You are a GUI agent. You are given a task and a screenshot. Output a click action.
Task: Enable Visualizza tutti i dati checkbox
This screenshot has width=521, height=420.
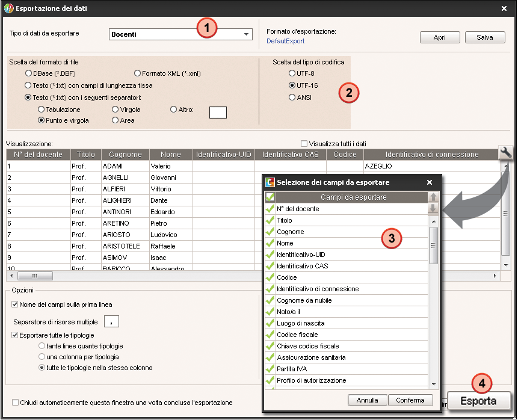coord(304,144)
